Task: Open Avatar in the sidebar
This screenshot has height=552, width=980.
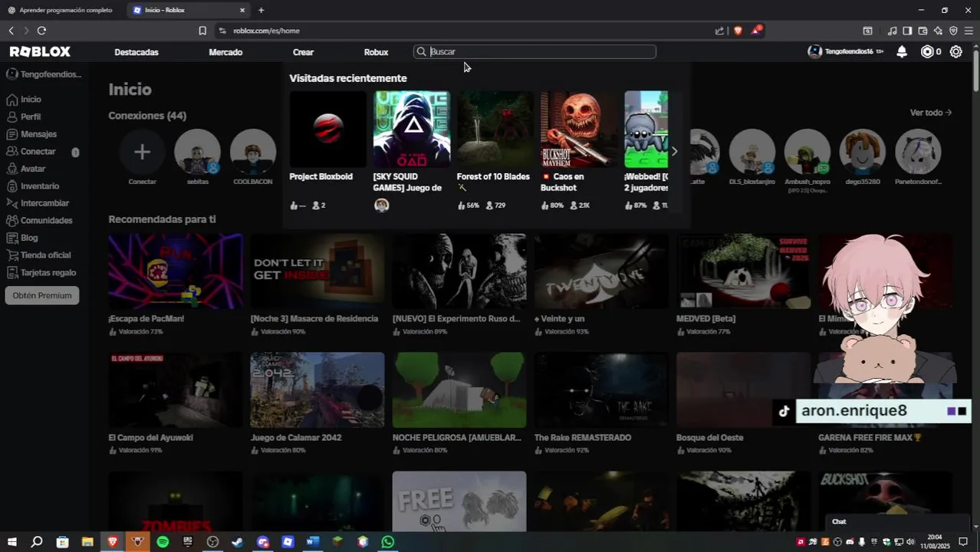Action: tap(33, 169)
